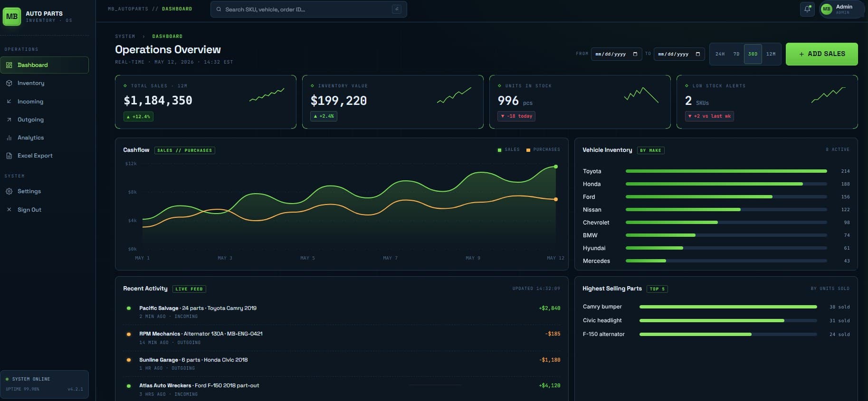Screen dimensions: 868x401
Task: Click the MB admin avatar
Action: (827, 9)
